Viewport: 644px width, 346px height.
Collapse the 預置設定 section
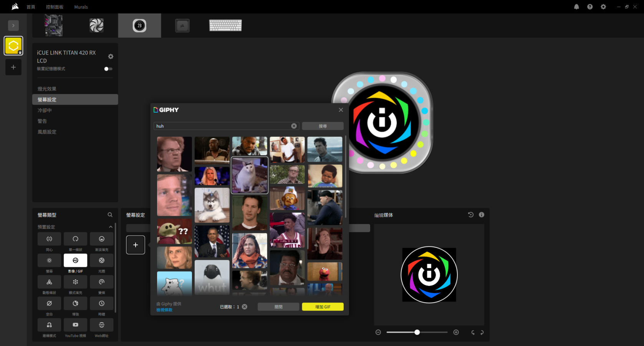111,227
